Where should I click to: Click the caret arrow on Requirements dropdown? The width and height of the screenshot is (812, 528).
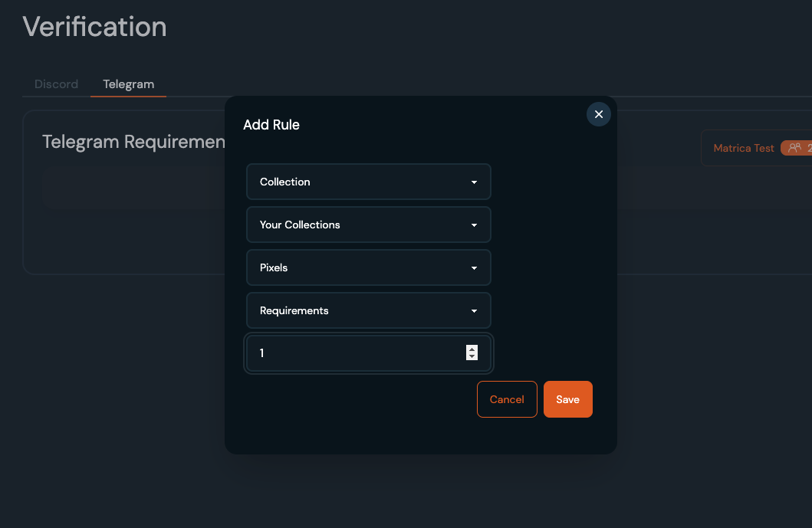pyautogui.click(x=474, y=311)
